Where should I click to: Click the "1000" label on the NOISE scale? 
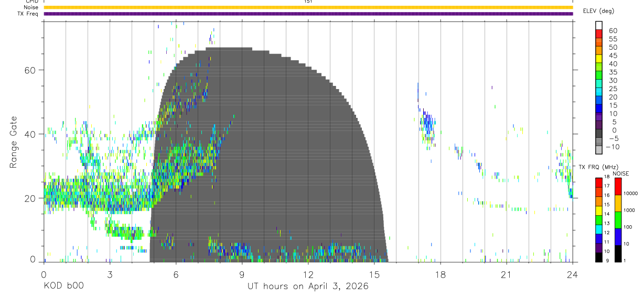[630, 210]
